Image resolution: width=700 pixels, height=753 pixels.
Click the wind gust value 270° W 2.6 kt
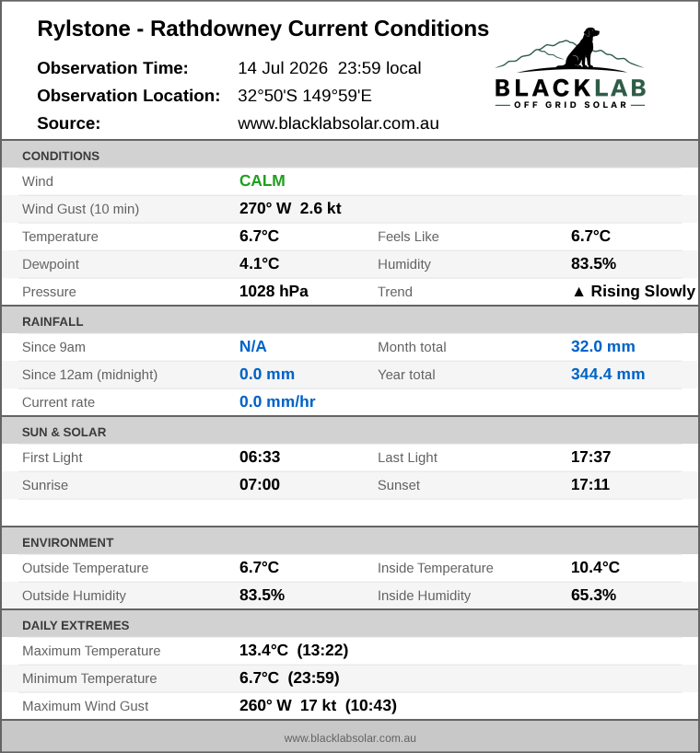pyautogui.click(x=290, y=208)
